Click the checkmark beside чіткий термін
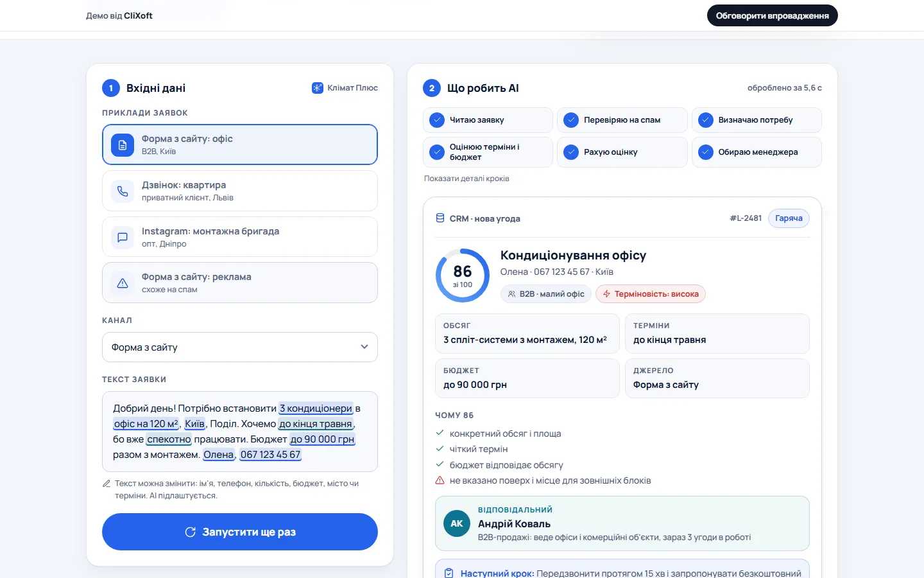This screenshot has width=924, height=578. (440, 449)
